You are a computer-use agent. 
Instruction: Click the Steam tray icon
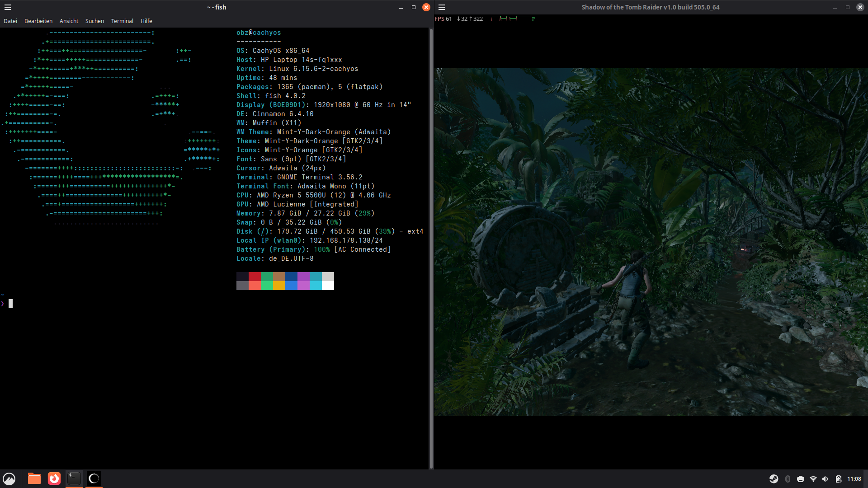pos(774,479)
